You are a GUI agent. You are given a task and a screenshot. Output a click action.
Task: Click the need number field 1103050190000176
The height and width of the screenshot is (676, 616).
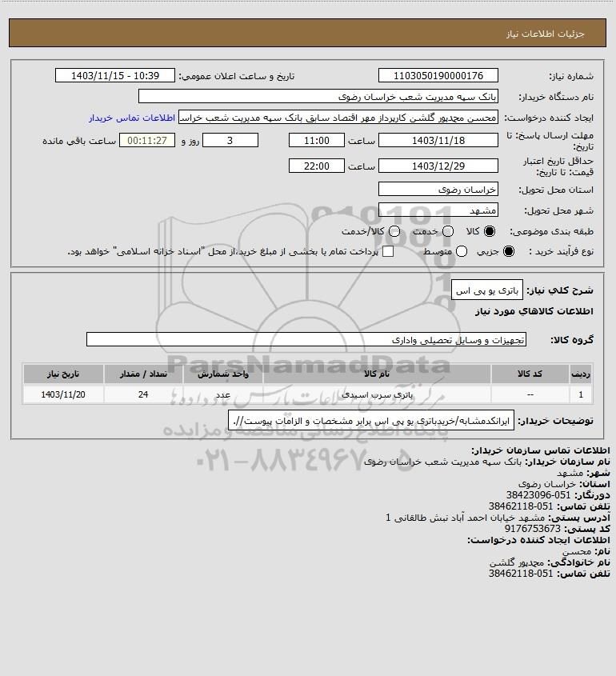[438, 75]
